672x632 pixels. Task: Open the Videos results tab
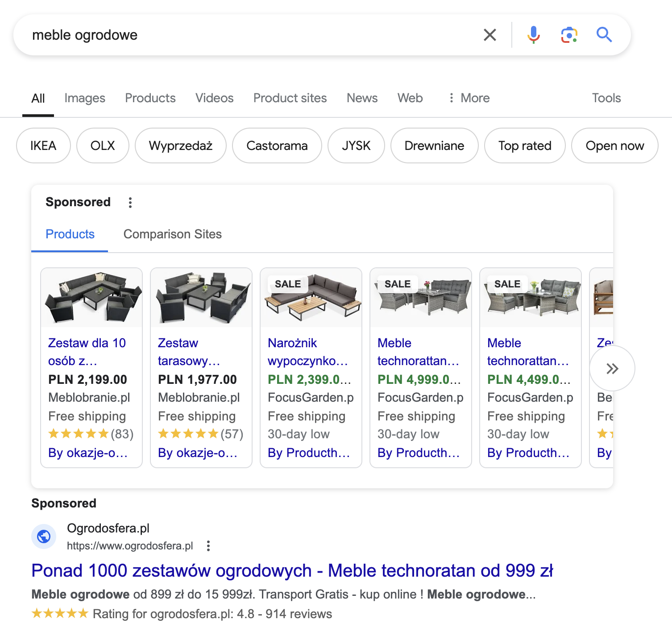(x=215, y=98)
